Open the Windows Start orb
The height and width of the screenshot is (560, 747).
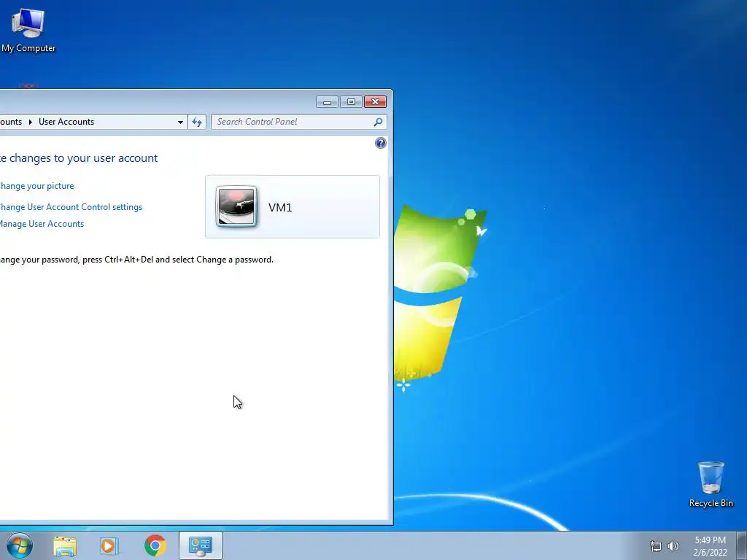click(20, 545)
